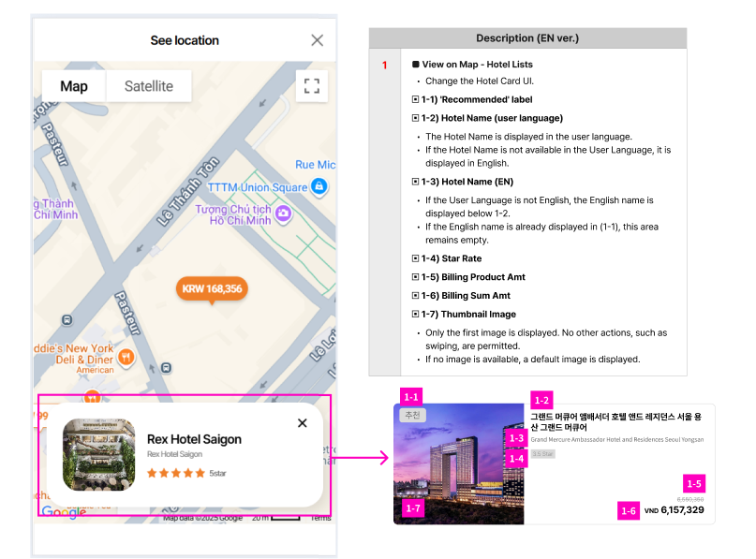Open Rex Hotel Saigon thumbnail image
Viewport: 756px width, 559px height.
click(x=99, y=454)
